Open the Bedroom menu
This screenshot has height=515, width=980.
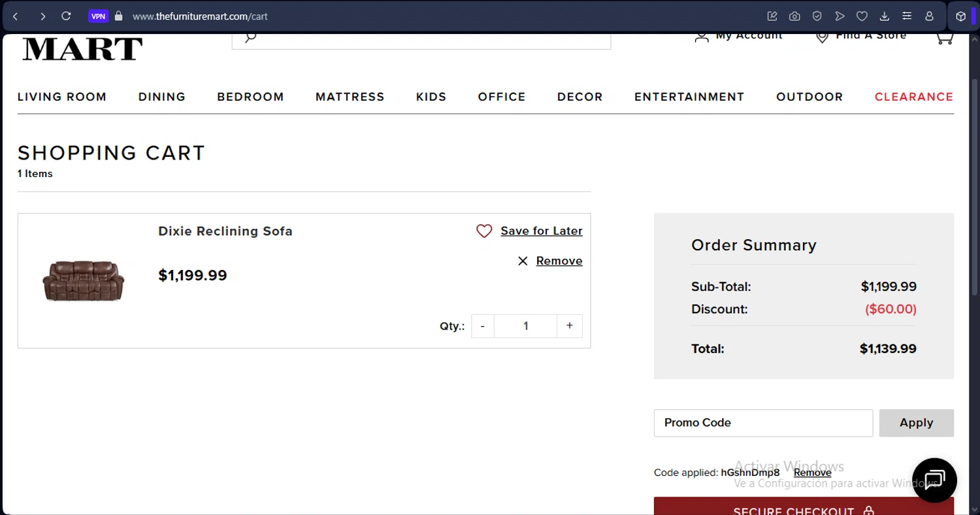[251, 97]
